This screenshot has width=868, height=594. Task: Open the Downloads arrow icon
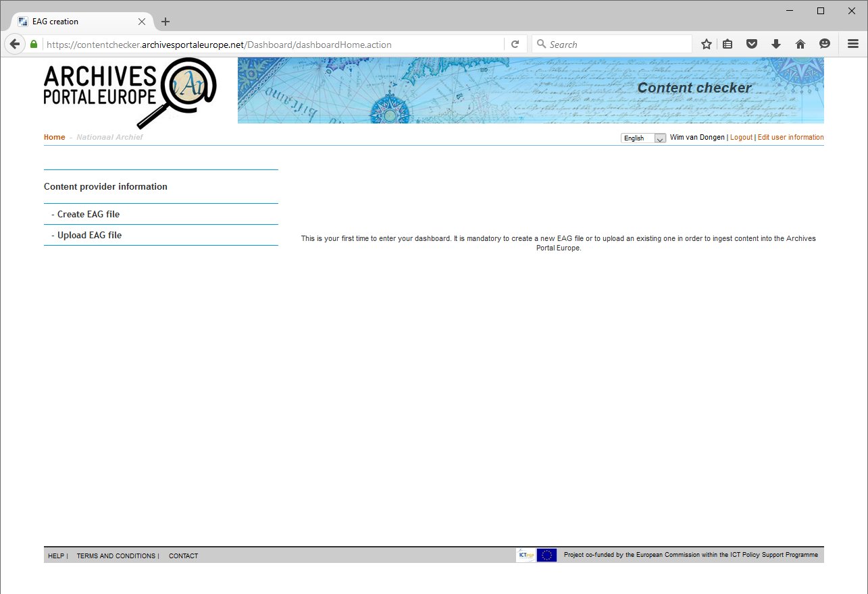click(776, 44)
